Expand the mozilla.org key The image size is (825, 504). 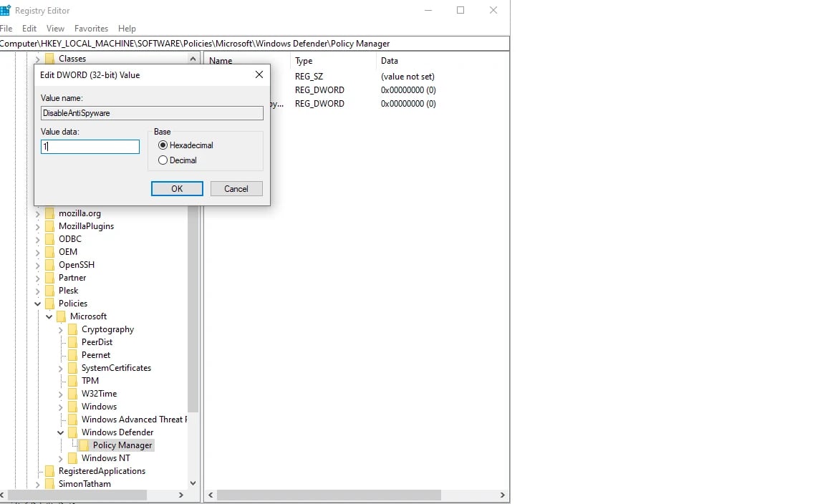[x=37, y=213]
